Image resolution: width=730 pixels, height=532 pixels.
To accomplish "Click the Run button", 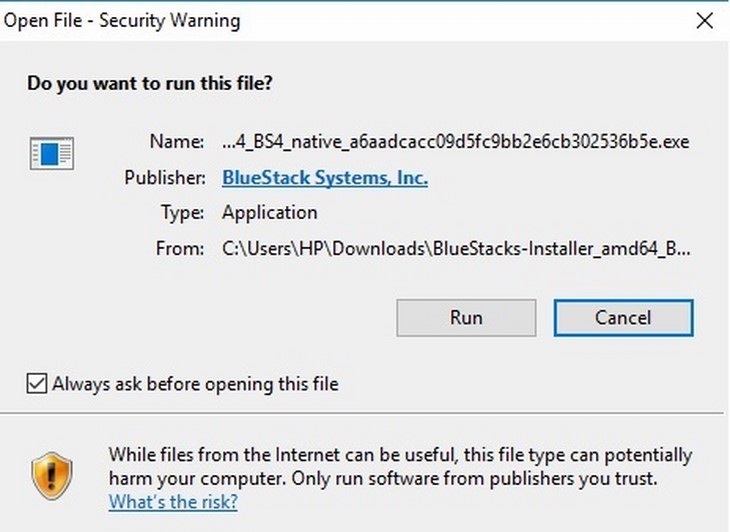I will tap(466, 318).
